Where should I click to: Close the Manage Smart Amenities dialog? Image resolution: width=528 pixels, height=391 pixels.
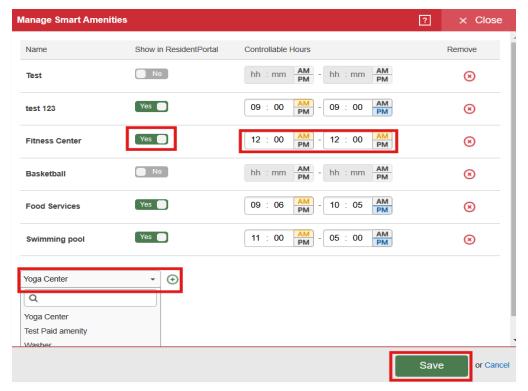480,20
